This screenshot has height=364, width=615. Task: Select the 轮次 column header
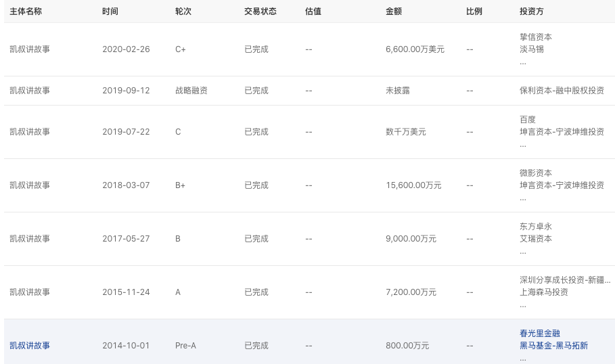coord(183,12)
